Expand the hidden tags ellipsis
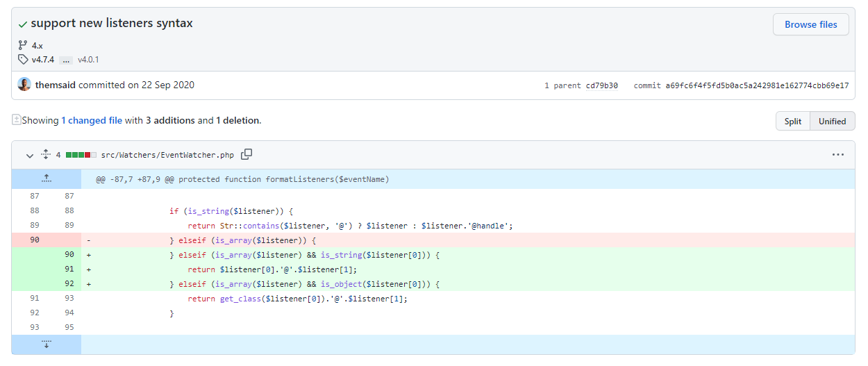The width and height of the screenshot is (868, 366). coord(66,60)
